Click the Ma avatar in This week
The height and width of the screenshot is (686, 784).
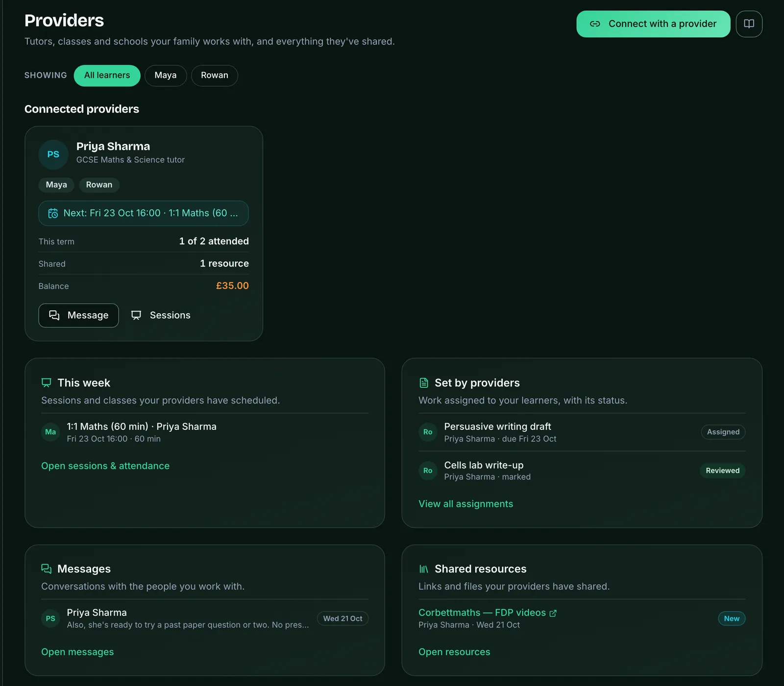click(50, 432)
